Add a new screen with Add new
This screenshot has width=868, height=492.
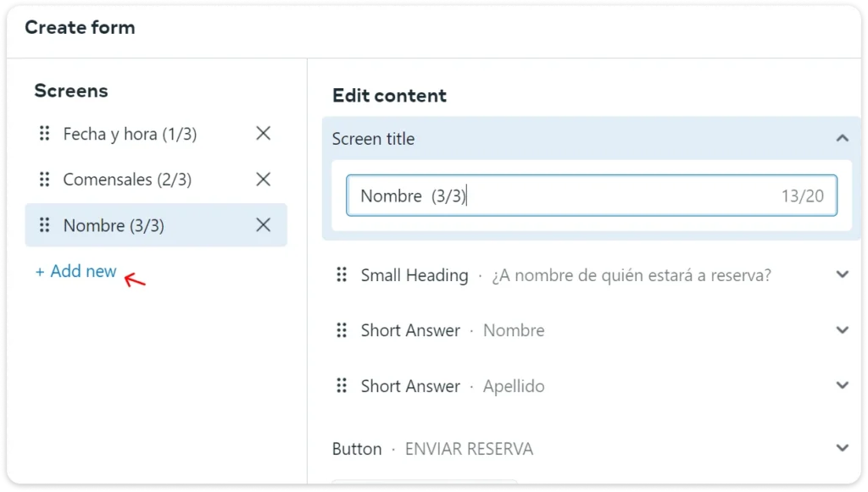coord(76,272)
